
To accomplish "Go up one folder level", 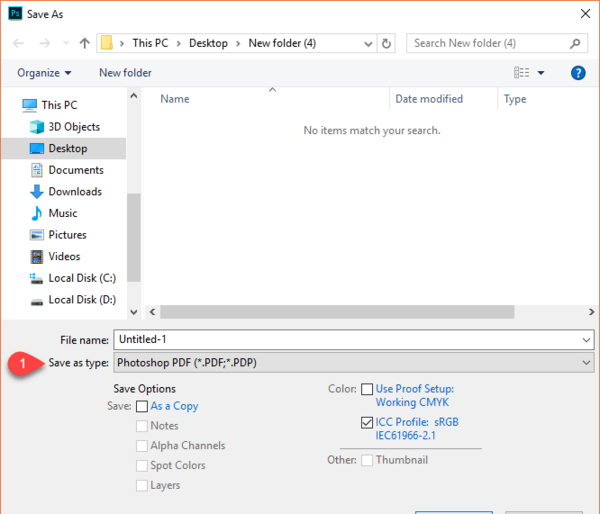I will click(84, 43).
